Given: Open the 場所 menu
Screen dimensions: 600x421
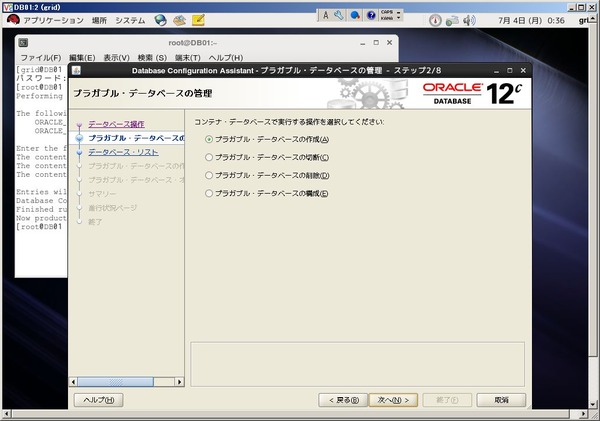Looking at the screenshot, I should point(99,20).
